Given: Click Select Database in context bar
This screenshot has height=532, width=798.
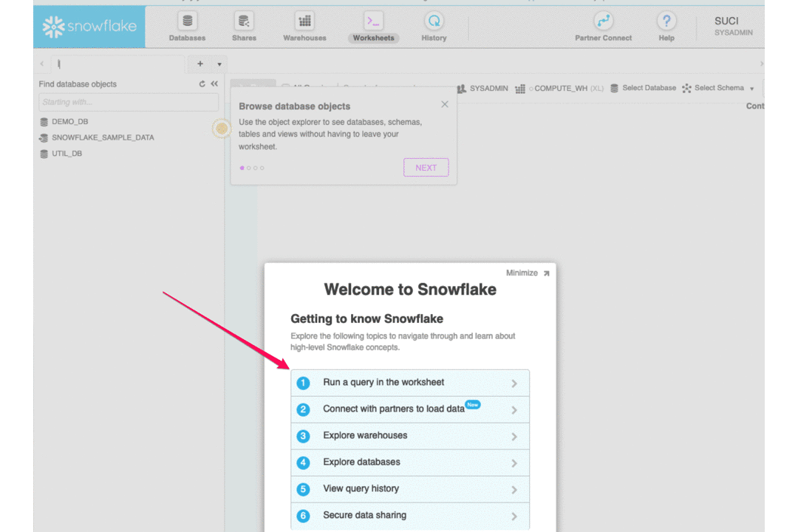Looking at the screenshot, I should 643,88.
